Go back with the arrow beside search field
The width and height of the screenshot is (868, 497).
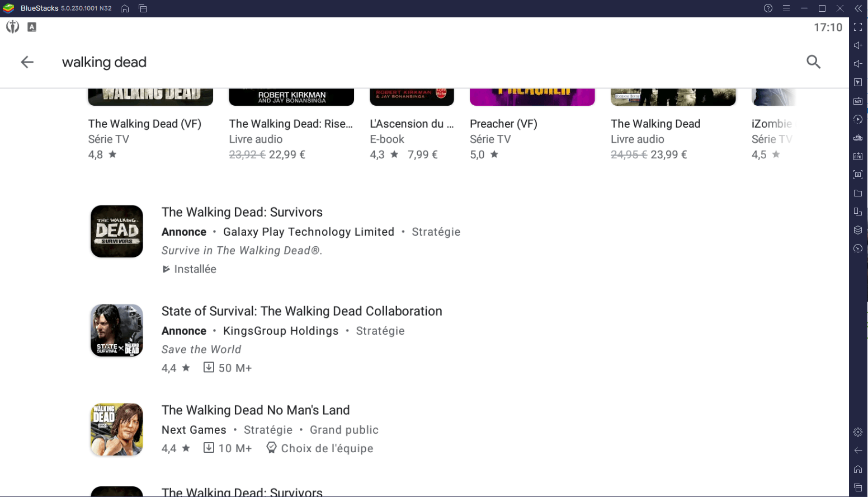click(x=27, y=62)
